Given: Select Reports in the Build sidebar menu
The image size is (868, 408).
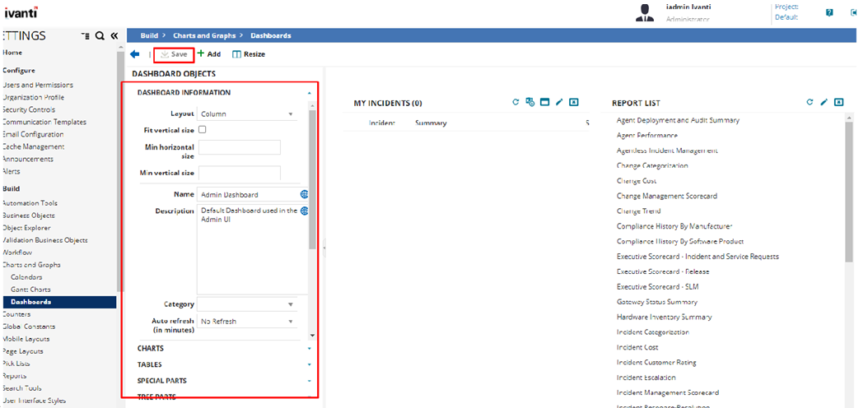Looking at the screenshot, I should pyautogui.click(x=14, y=376).
